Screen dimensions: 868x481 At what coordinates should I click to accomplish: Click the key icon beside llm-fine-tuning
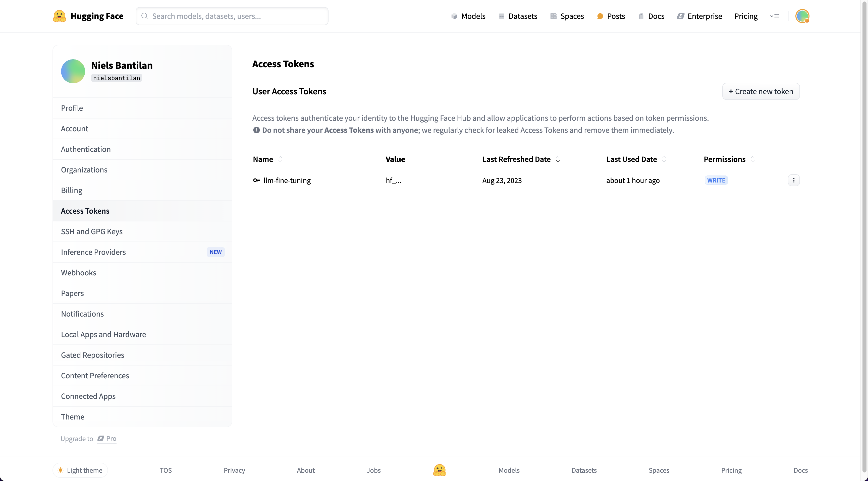(x=256, y=180)
